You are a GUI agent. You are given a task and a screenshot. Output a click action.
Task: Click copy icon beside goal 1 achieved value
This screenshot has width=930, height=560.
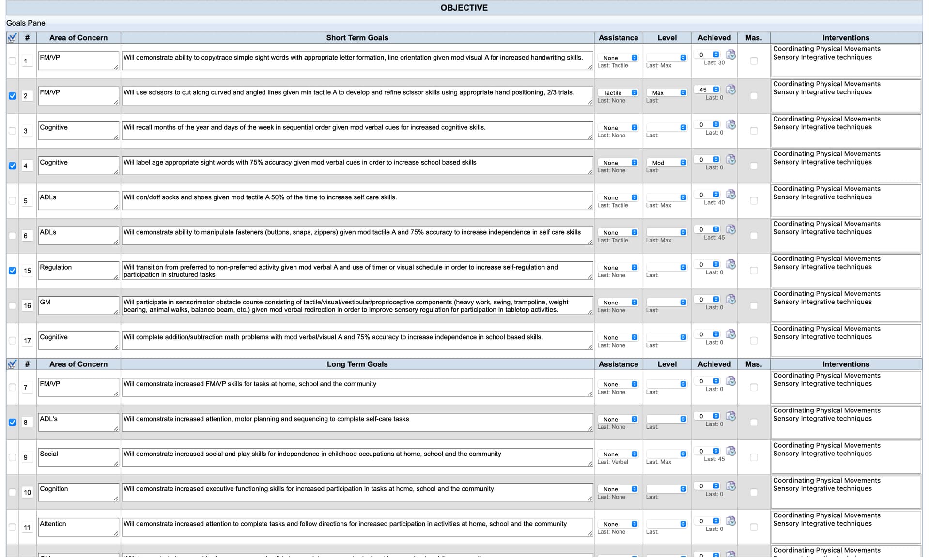coord(731,55)
